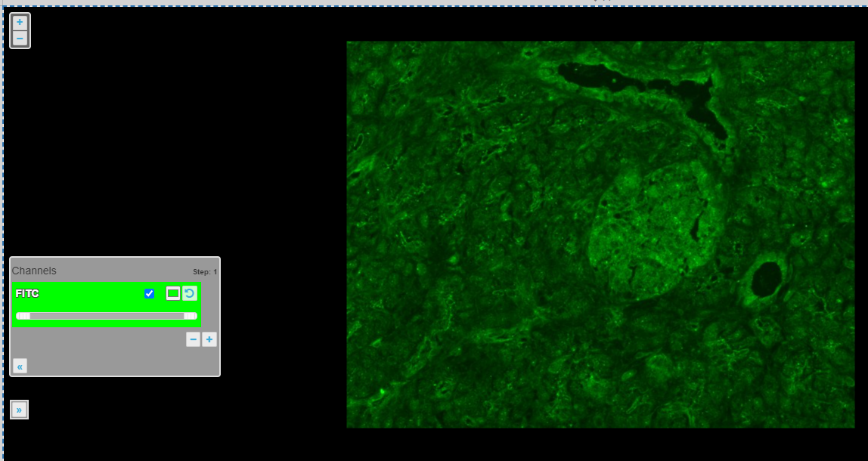Click the bottom-left corner of the tissue image

(351, 423)
